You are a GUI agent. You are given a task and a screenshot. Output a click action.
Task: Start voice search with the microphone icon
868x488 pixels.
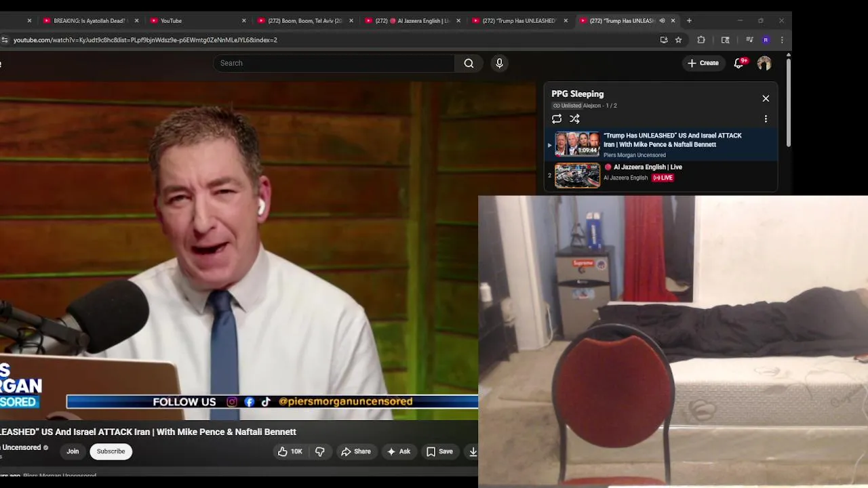click(499, 63)
